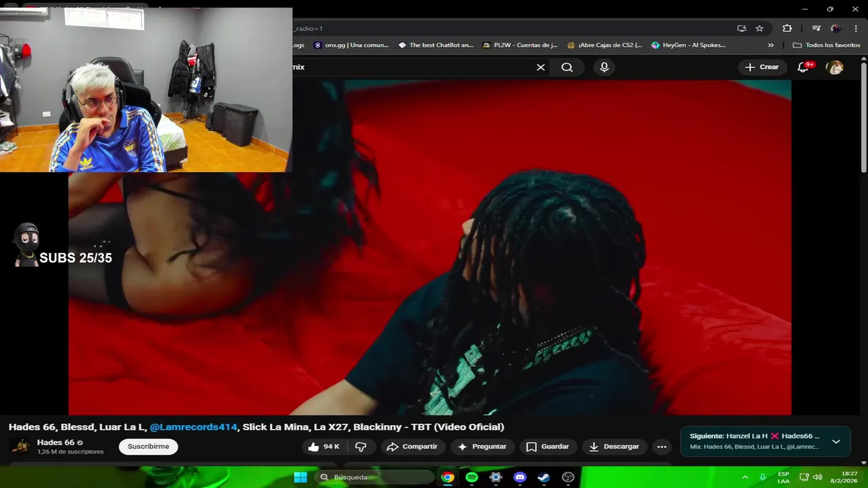The height and width of the screenshot is (488, 868).
Task: Open volume speaker tray icon
Action: tap(818, 477)
